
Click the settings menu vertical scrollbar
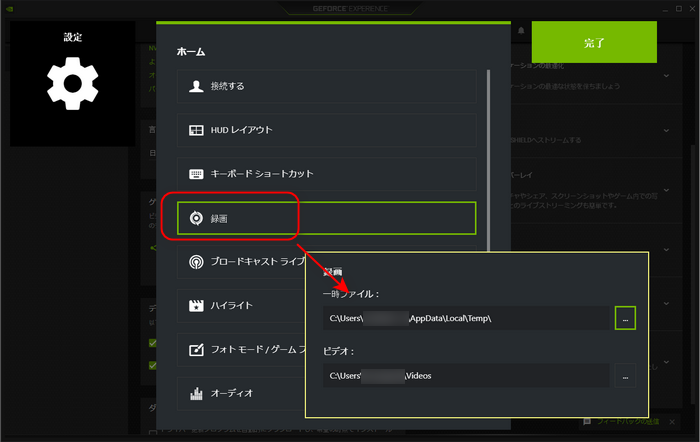(488, 161)
